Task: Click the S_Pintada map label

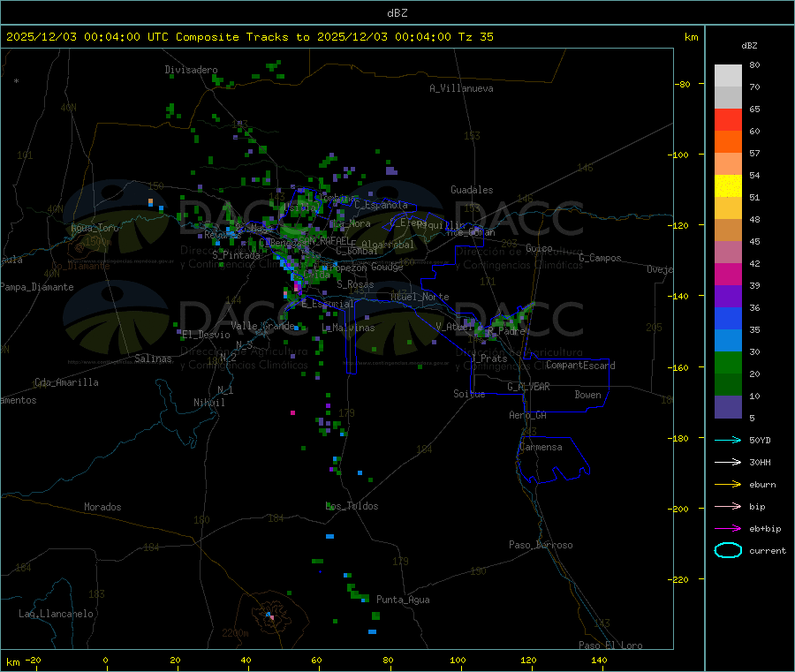Action: [x=236, y=255]
